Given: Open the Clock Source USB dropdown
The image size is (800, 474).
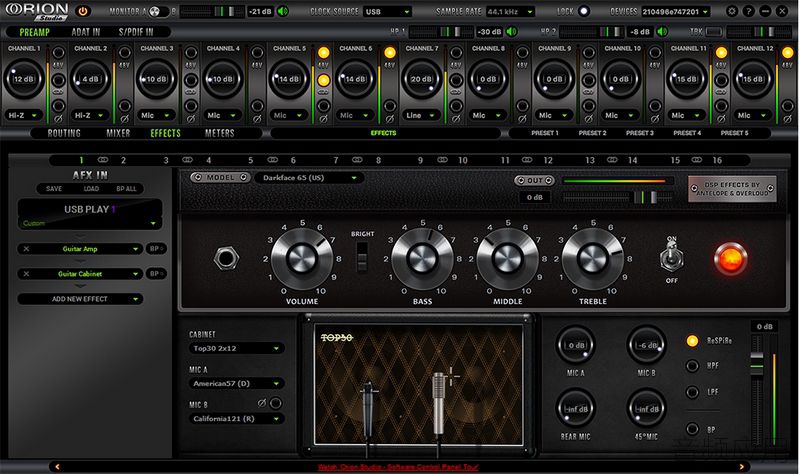Looking at the screenshot, I should point(388,11).
